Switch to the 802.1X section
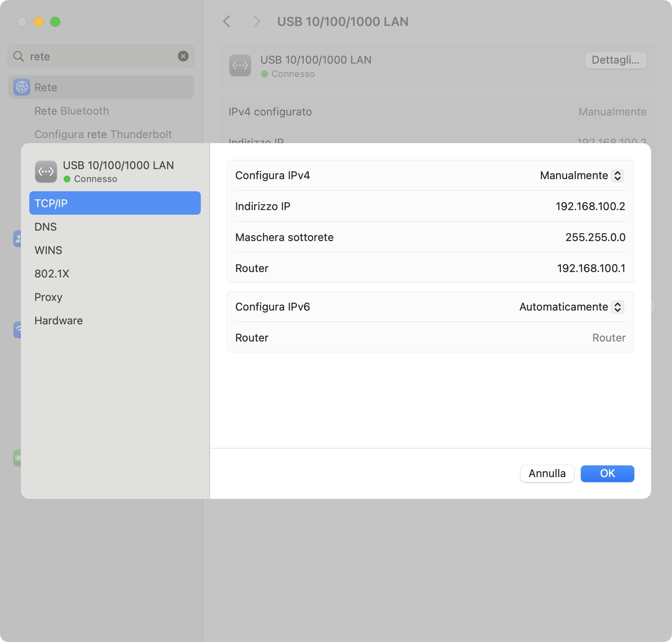Viewport: 672px width, 642px height. click(x=52, y=274)
